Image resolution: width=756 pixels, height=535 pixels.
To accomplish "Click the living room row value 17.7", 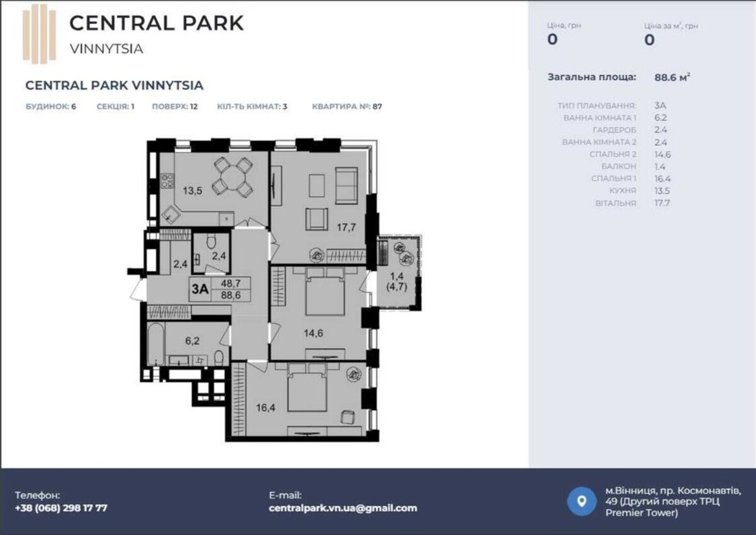I will 661,203.
